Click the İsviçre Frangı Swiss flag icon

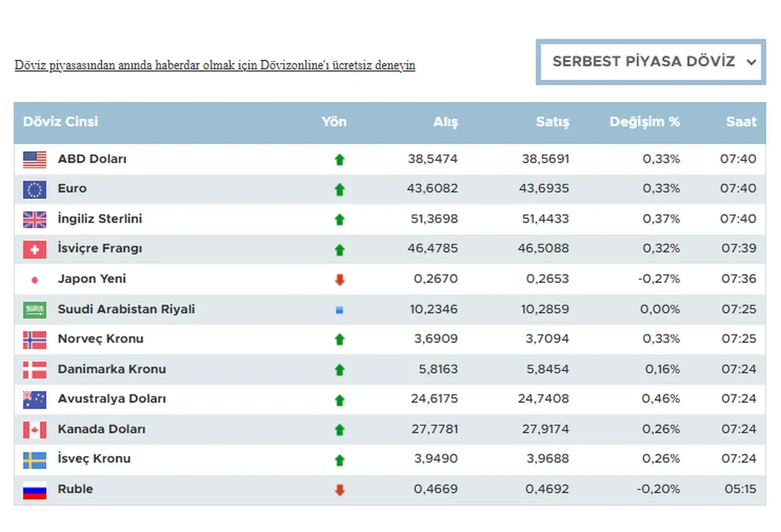coord(35,250)
